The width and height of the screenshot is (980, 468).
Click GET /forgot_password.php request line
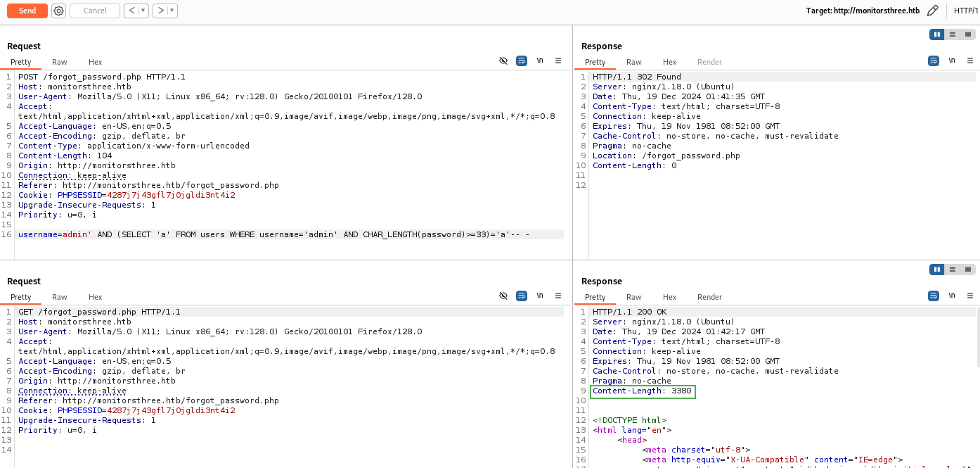pyautogui.click(x=99, y=312)
